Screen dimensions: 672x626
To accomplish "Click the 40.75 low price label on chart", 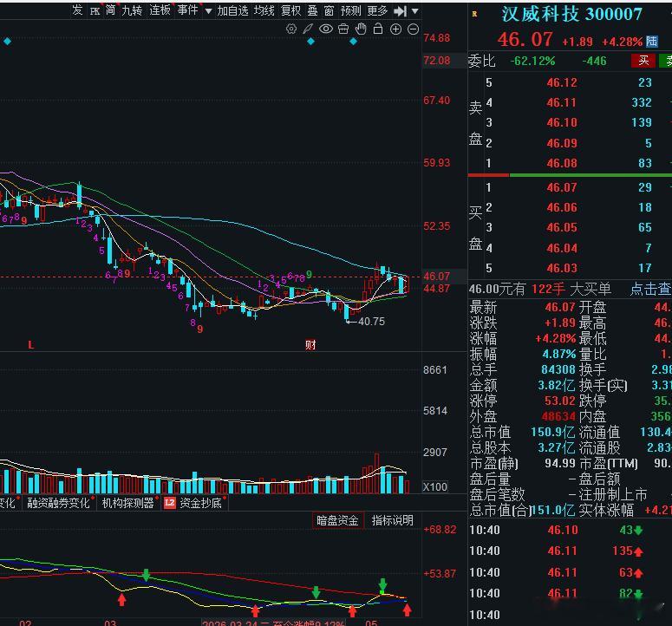I will [x=371, y=322].
